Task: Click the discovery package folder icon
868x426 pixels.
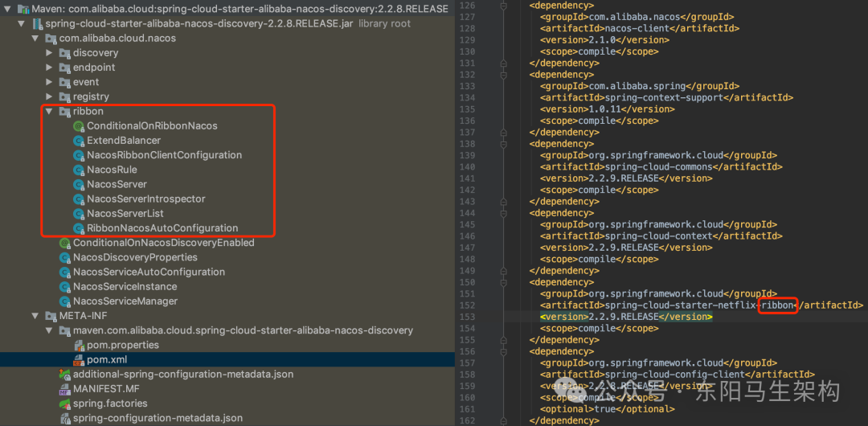Action: (x=65, y=52)
